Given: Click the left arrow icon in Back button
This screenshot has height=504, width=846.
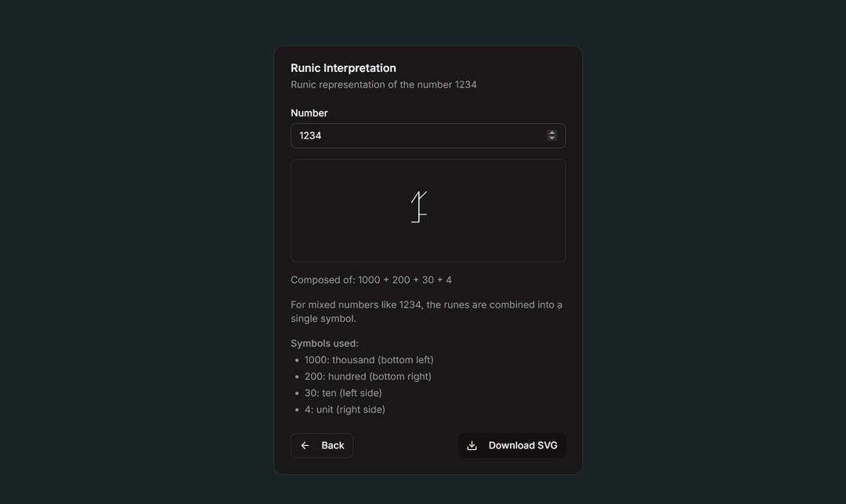Looking at the screenshot, I should click(x=305, y=445).
